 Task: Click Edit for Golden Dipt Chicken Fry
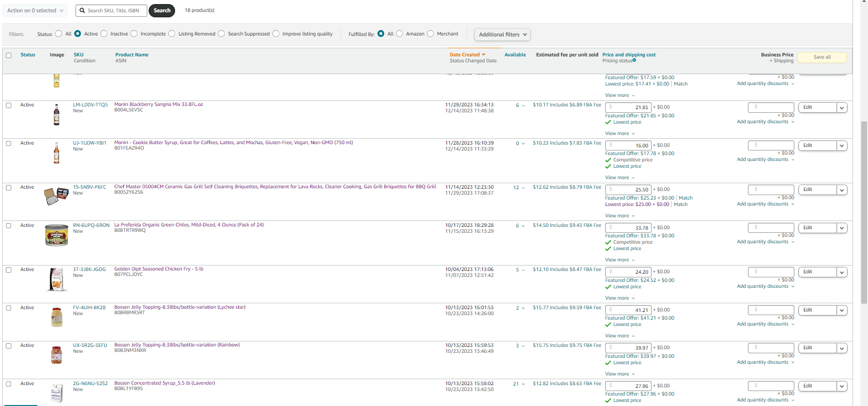pos(818,272)
